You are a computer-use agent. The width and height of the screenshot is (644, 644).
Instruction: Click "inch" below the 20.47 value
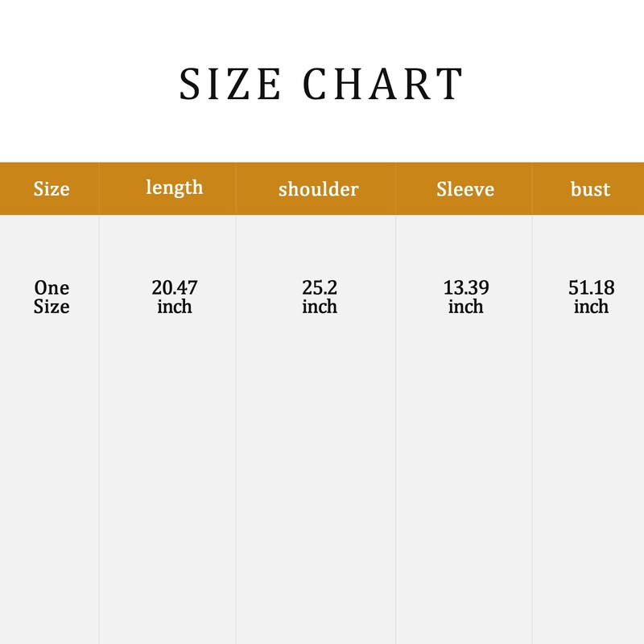click(x=175, y=307)
